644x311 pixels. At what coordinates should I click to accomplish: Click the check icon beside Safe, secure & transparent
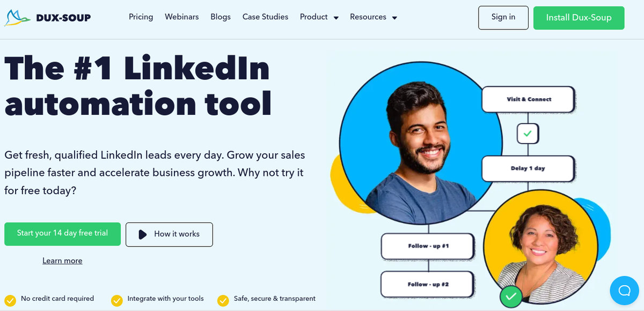point(223,300)
